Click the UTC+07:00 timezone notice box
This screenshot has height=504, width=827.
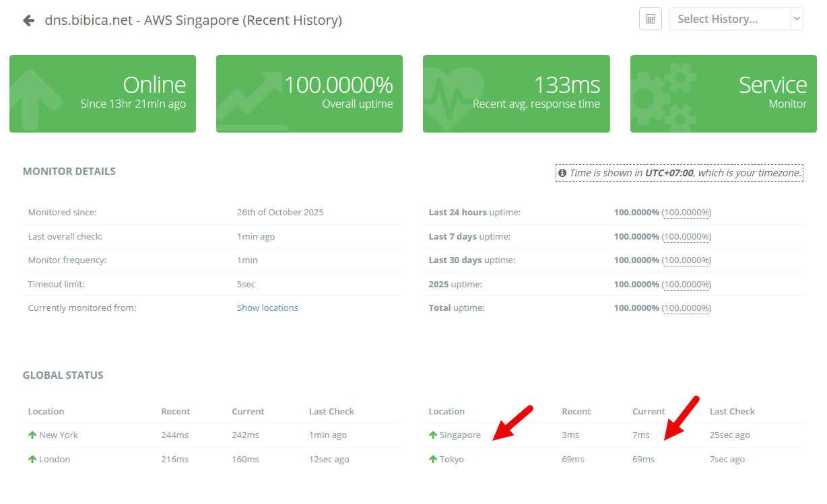[679, 173]
